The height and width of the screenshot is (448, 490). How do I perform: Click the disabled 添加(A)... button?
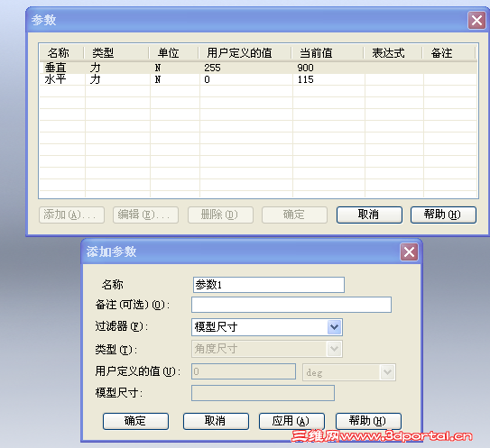point(71,215)
